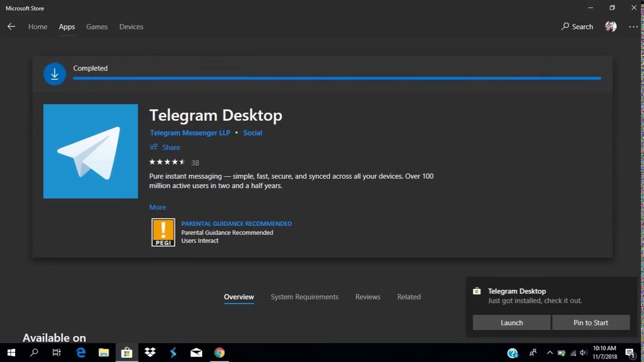This screenshot has height=362, width=644.
Task: Open the Windows Start menu
Action: (11, 353)
